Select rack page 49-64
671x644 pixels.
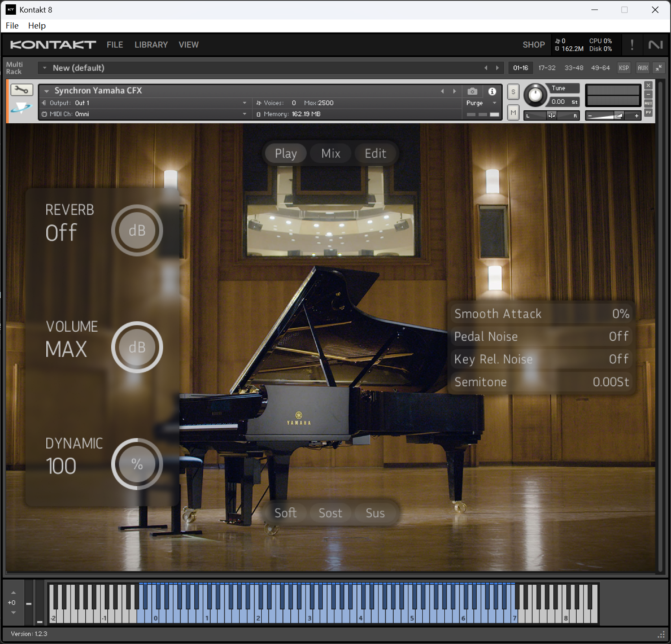[600, 68]
